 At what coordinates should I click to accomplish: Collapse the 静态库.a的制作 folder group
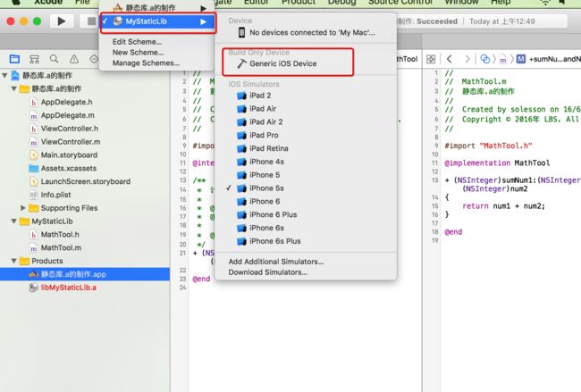coord(13,88)
